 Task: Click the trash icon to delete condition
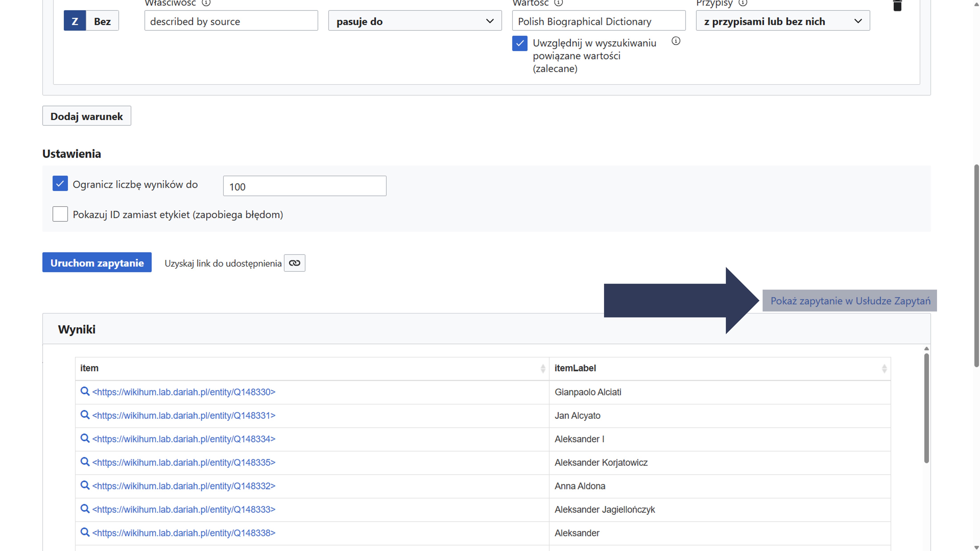point(897,6)
